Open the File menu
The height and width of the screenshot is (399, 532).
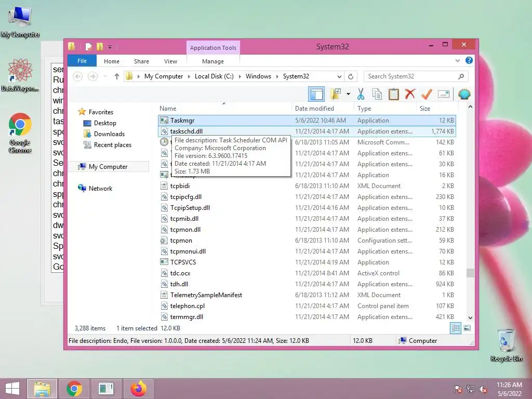[x=82, y=61]
